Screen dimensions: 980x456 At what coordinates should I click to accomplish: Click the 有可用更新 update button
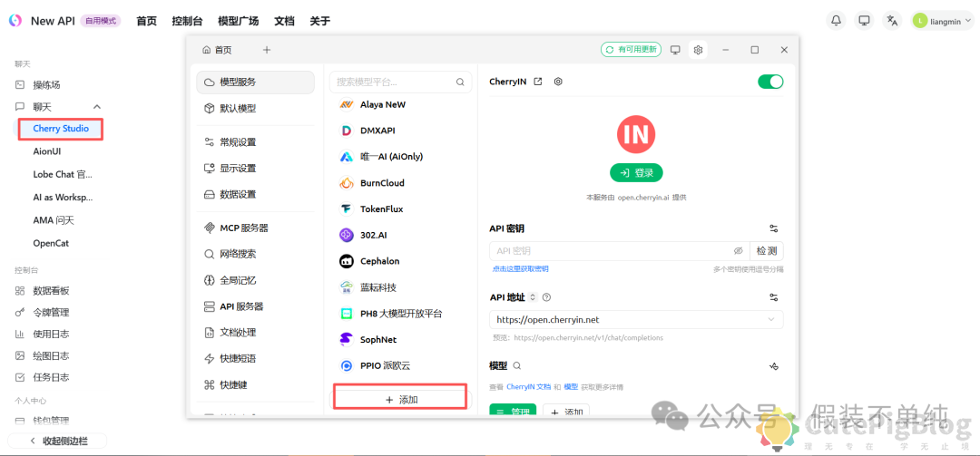pyautogui.click(x=632, y=49)
